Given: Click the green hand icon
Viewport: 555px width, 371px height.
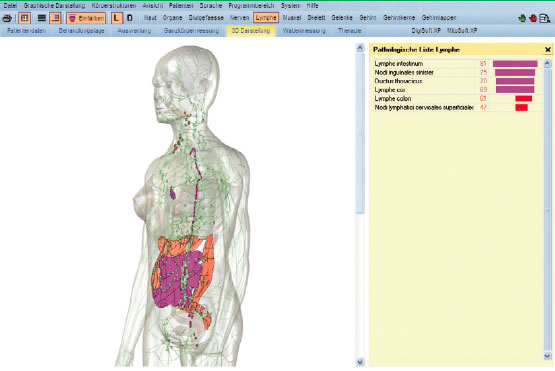Looking at the screenshot, I should [522, 18].
